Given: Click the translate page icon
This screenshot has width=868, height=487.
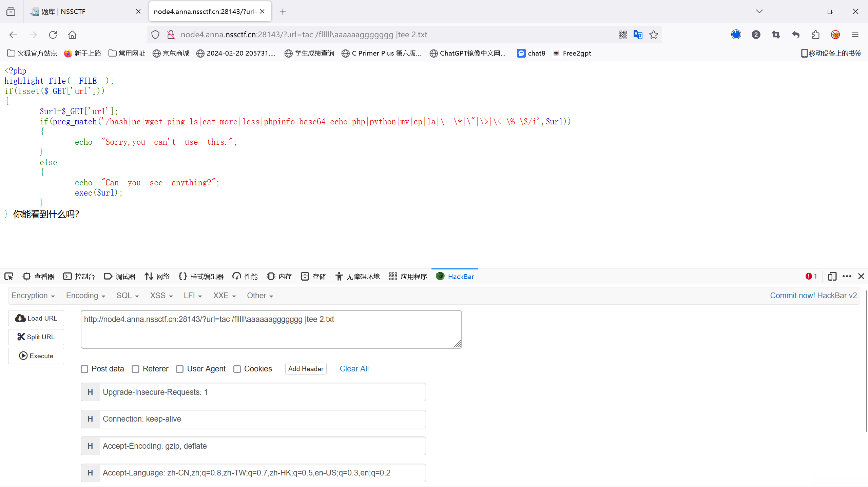Looking at the screenshot, I should coord(638,35).
